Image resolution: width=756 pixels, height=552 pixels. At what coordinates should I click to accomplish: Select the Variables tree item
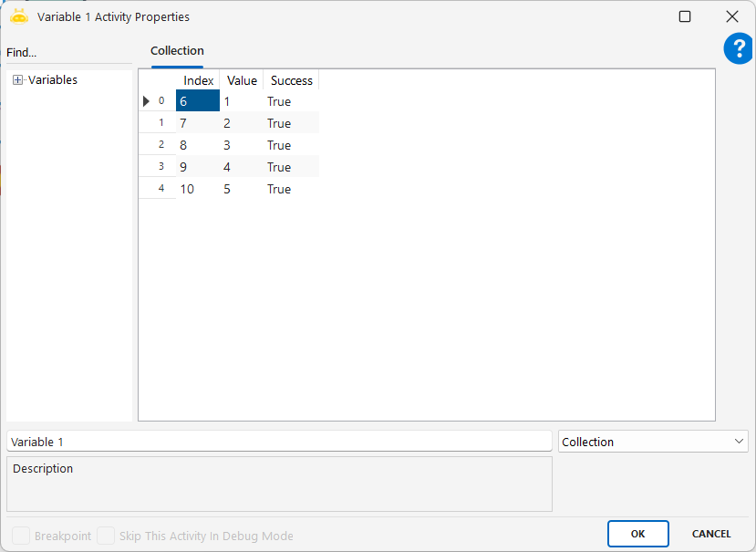53,80
